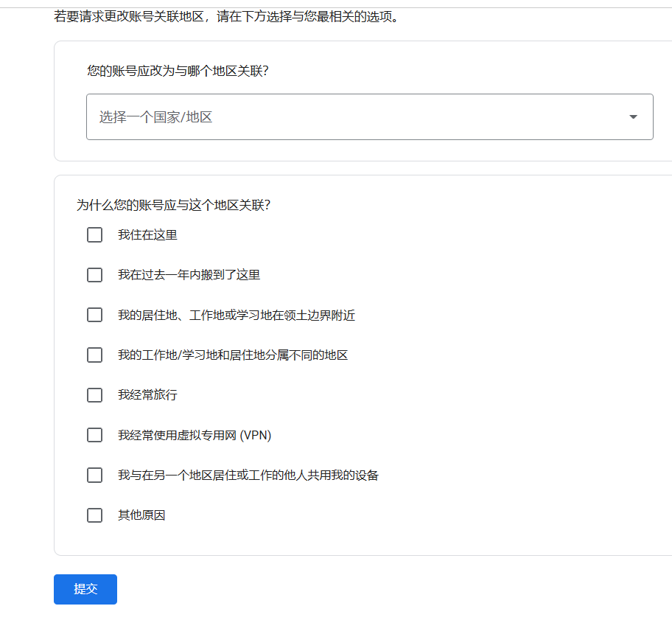Image resolution: width=672 pixels, height=620 pixels.
Task: Tick the 我经常使用虚拟专用网 (VPN) checkbox
Action: point(94,435)
